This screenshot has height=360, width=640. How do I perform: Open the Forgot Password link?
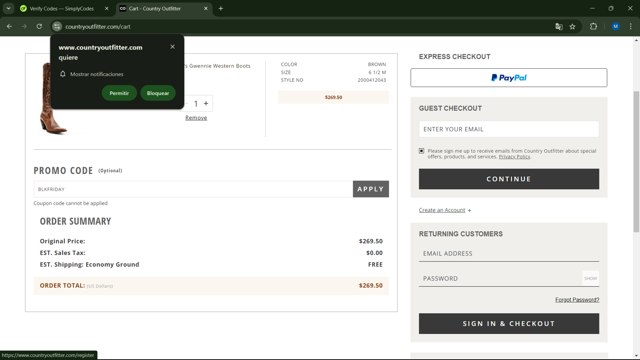click(577, 300)
